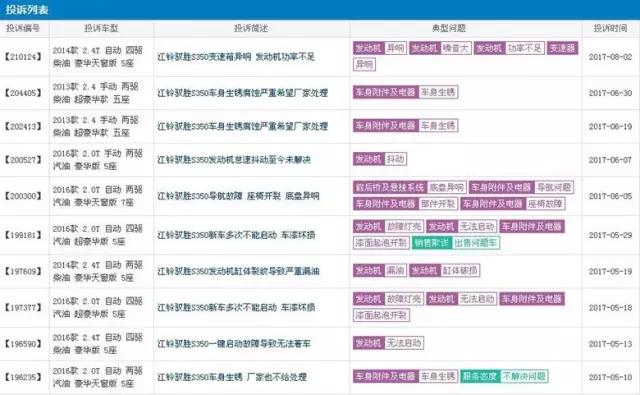Click the 缸体破损 issue tag
Viewport: 640px width, 395px height.
pos(460,271)
